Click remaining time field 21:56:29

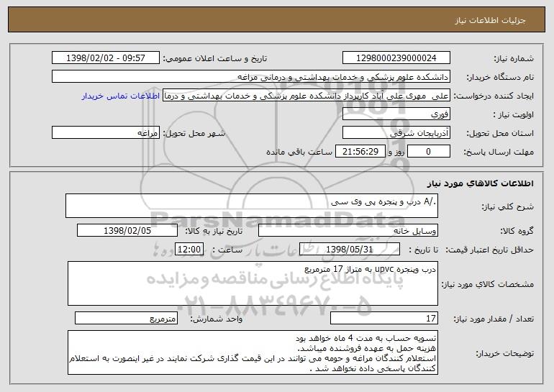pyautogui.click(x=360, y=152)
